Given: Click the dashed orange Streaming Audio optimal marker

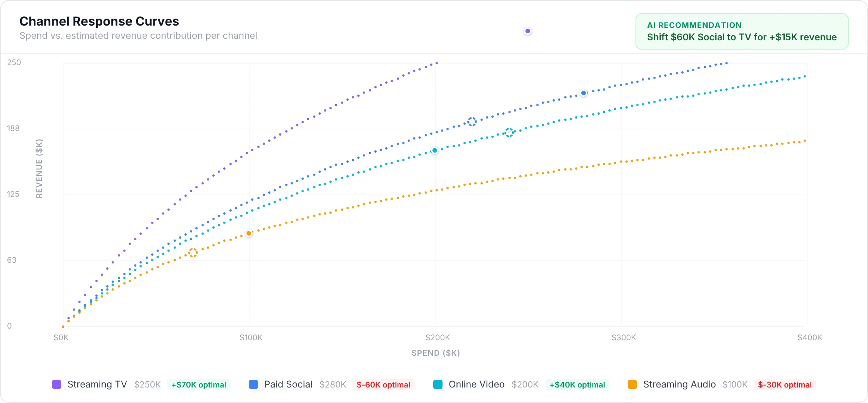Looking at the screenshot, I should pos(193,253).
